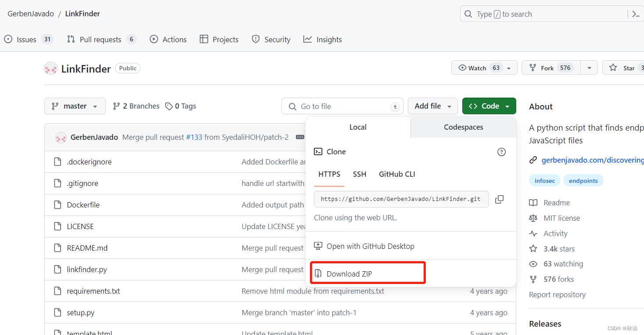
Task: Click file icon beside .dockerignore
Action: [x=58, y=162]
